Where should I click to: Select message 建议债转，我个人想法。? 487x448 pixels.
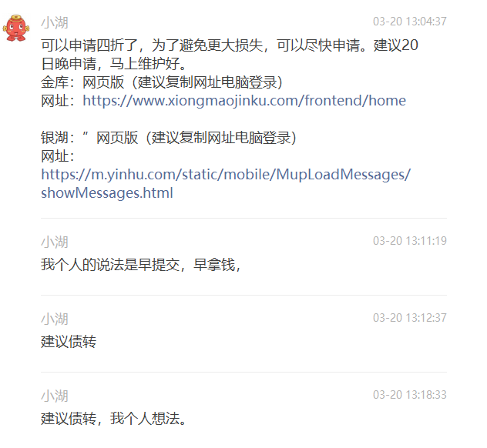[x=114, y=419]
